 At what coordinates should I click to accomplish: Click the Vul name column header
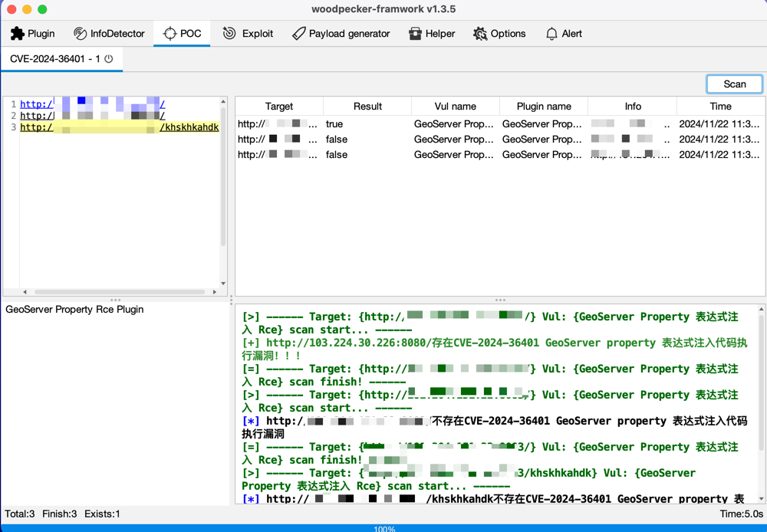456,106
